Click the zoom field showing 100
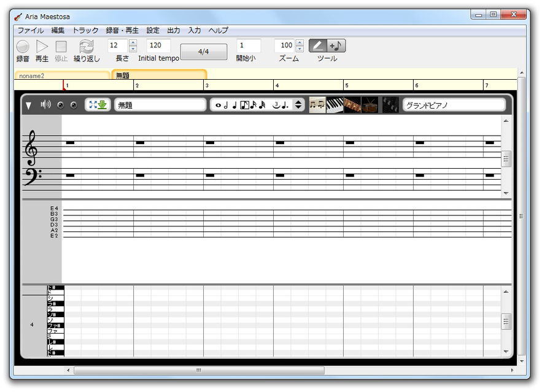This screenshot has height=392, width=542. coord(285,45)
